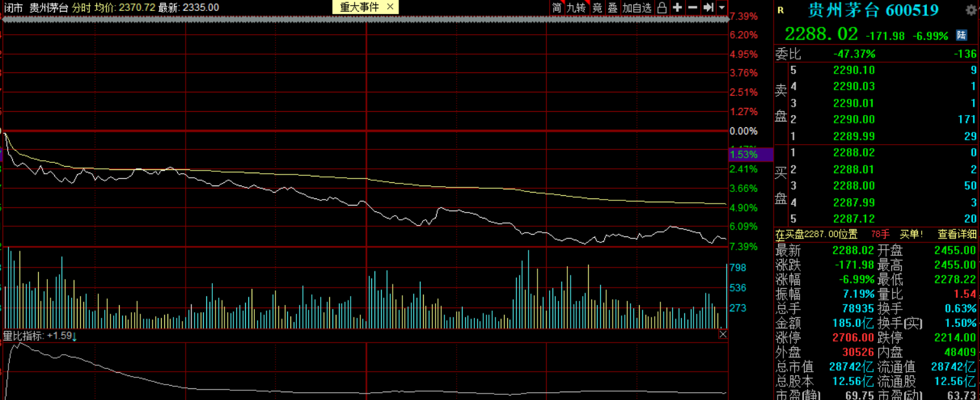Click the 最低 value 2278.22
The width and height of the screenshot is (980, 400).
click(955, 280)
